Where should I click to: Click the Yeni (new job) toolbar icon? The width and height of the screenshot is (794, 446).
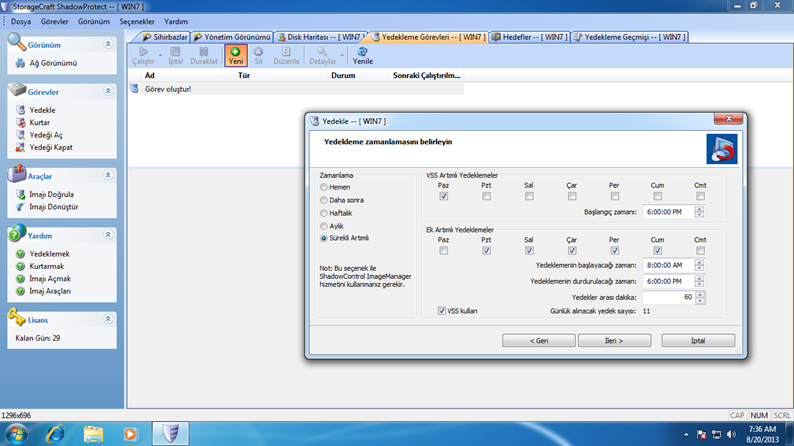tap(235, 52)
